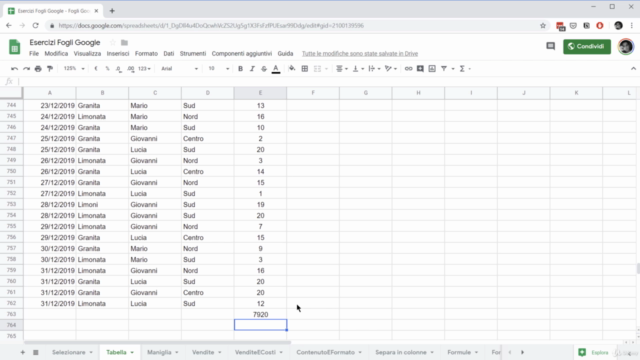Click the document title Esercizi Fogli Google

pyautogui.click(x=64, y=42)
